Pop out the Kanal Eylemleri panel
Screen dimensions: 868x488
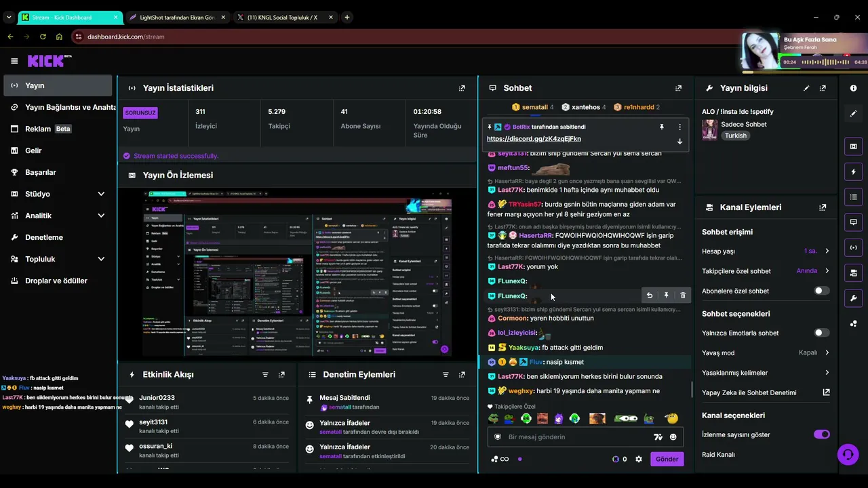[x=823, y=207]
